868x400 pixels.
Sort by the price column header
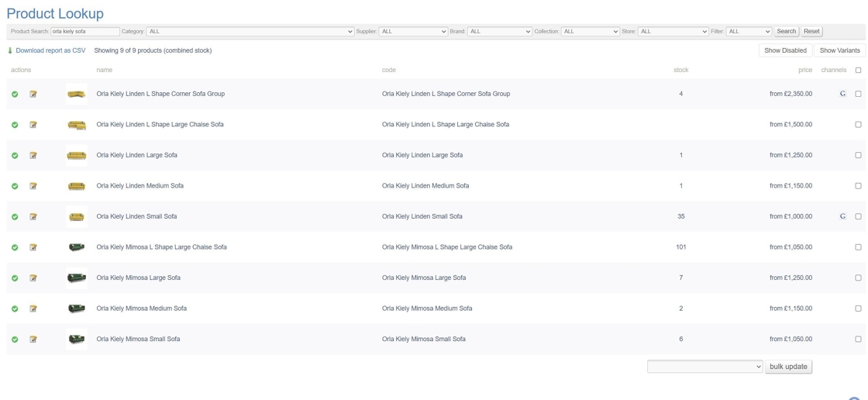[805, 71]
